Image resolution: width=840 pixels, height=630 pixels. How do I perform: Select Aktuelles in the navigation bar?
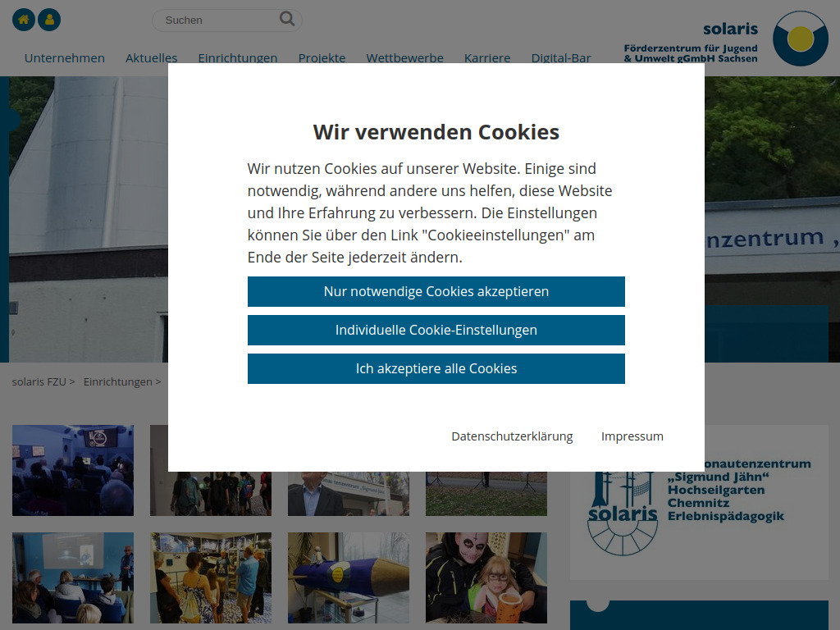pyautogui.click(x=152, y=58)
